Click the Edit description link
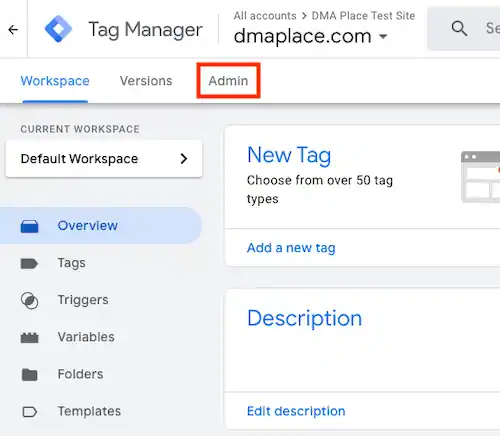The width and height of the screenshot is (500, 436). click(296, 411)
